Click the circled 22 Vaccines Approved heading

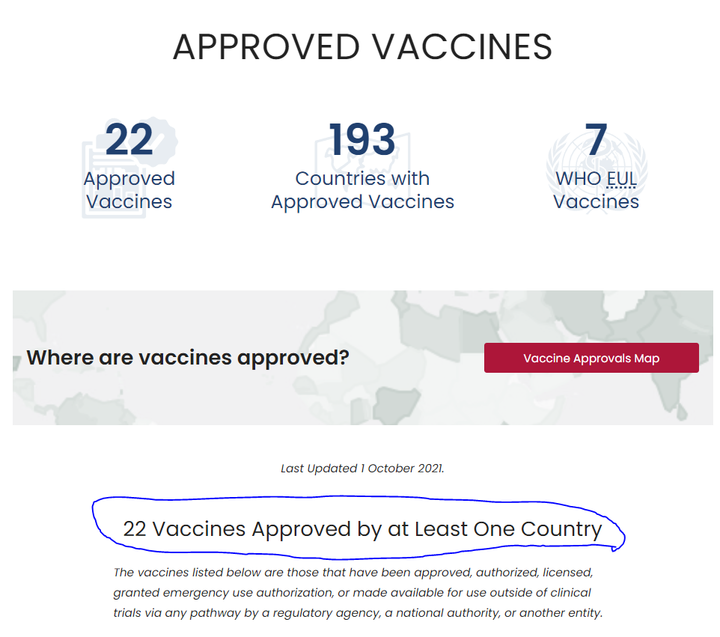[x=362, y=529]
